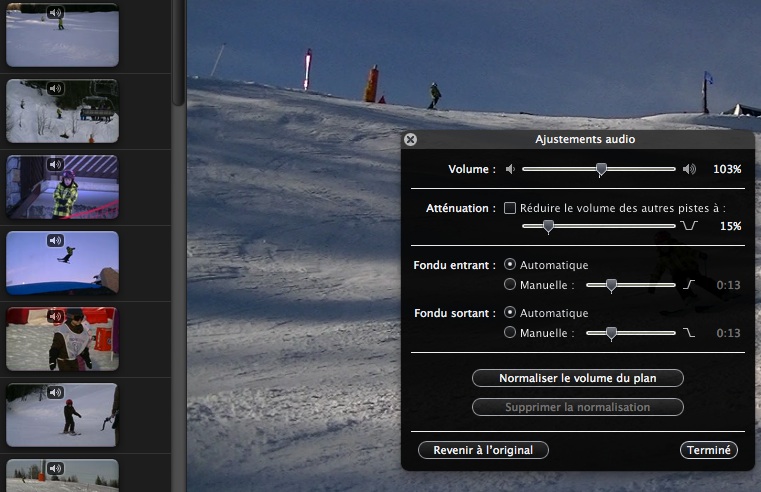Click the Atténuation slider handle

click(548, 227)
